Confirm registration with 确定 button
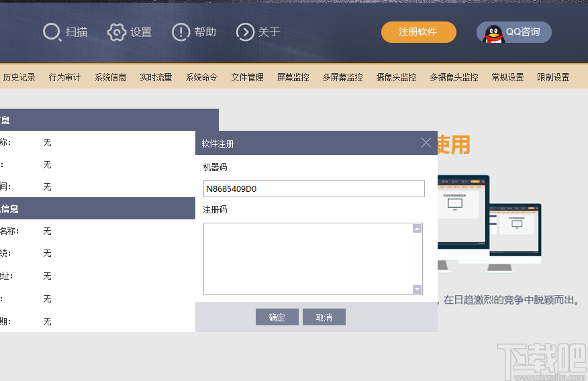 (277, 317)
